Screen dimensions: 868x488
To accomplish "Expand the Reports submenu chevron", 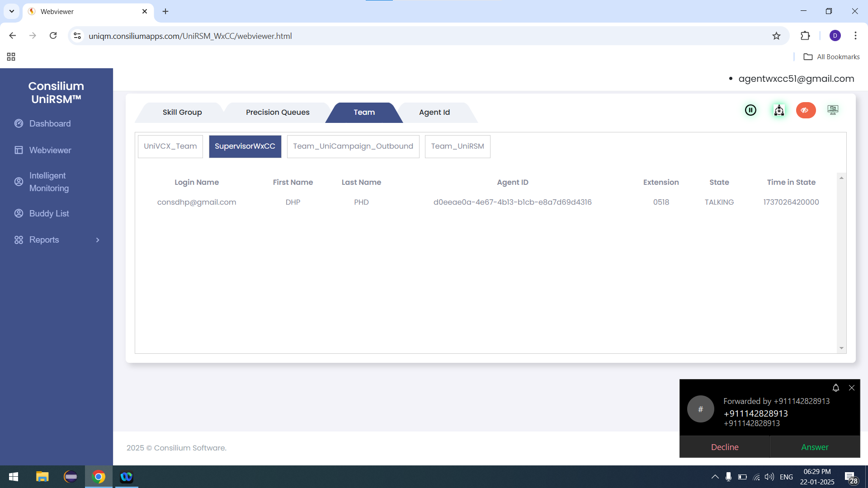I will pyautogui.click(x=98, y=240).
